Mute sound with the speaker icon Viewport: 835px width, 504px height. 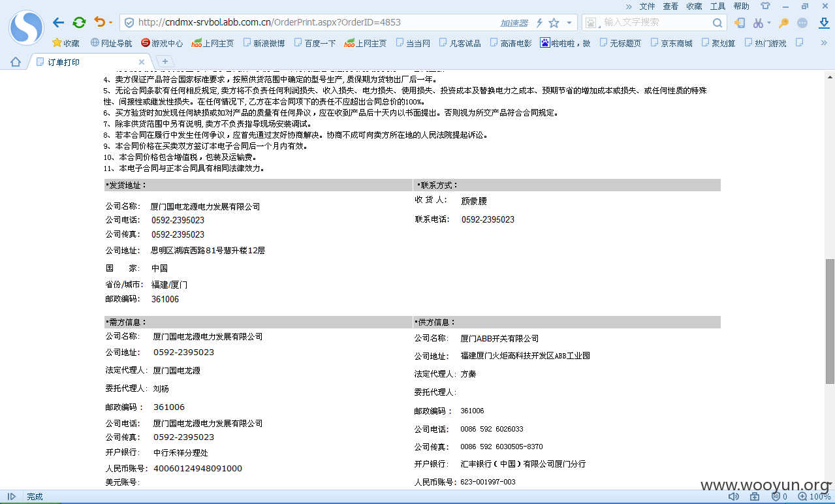[733, 497]
